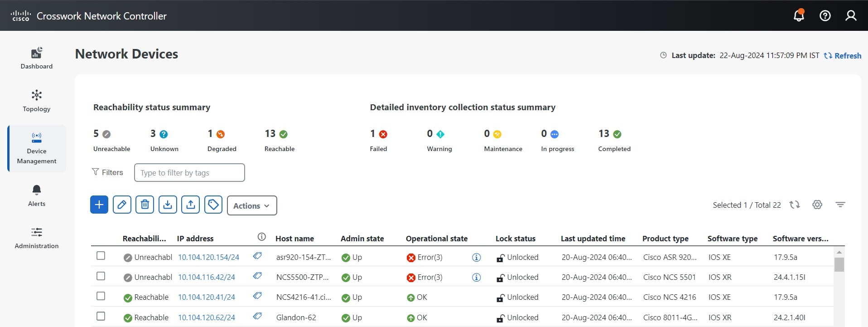Open IP address 10.104.120.62/24 link

207,317
